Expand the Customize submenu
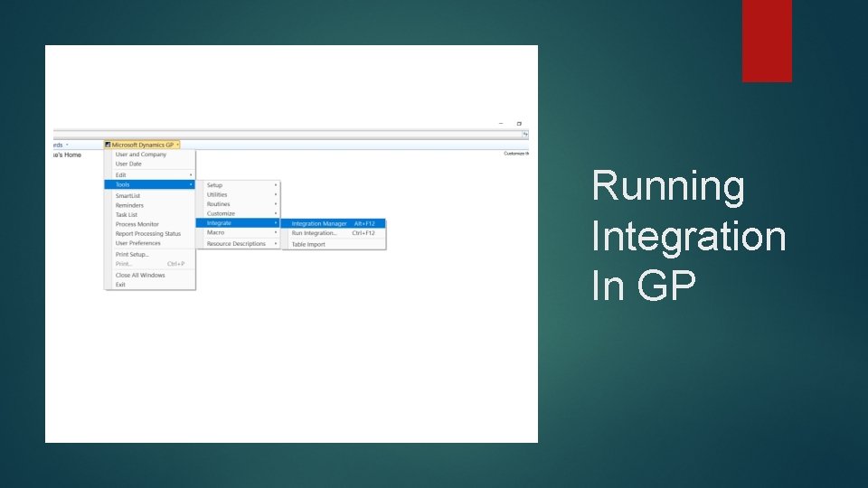Viewport: 868px width, 488px height. (x=238, y=213)
